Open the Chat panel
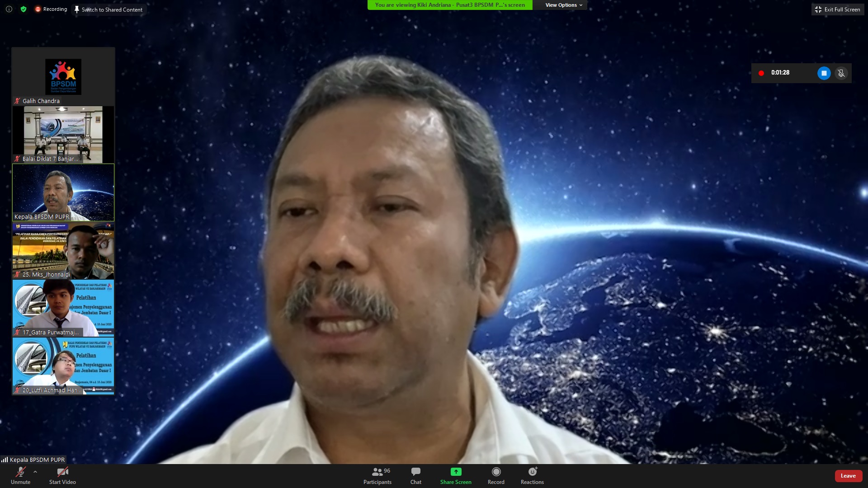868x488 pixels. pos(415,475)
